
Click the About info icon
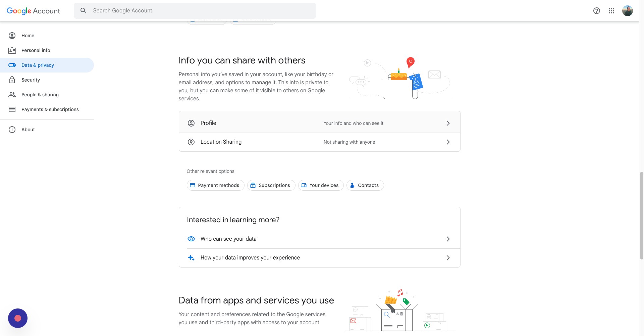click(12, 130)
